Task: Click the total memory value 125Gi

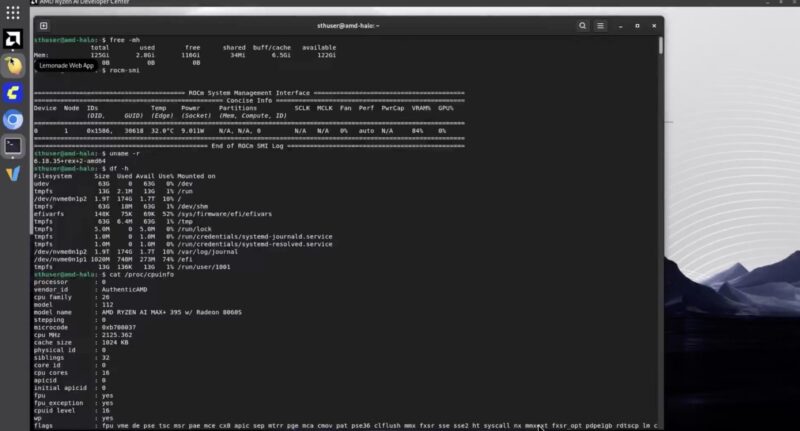Action: point(100,55)
